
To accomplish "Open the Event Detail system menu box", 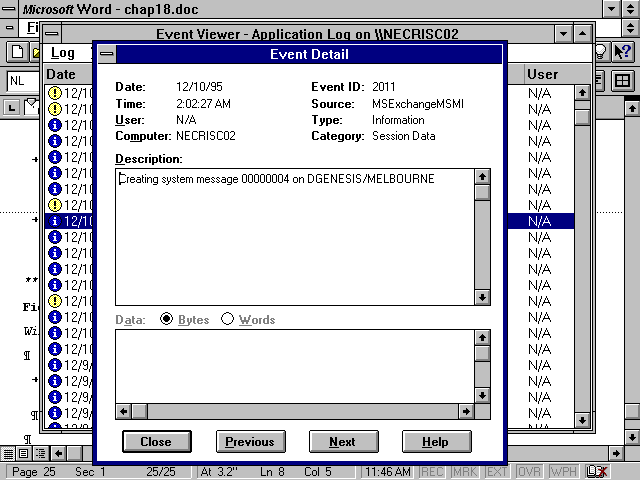I will 107,54.
